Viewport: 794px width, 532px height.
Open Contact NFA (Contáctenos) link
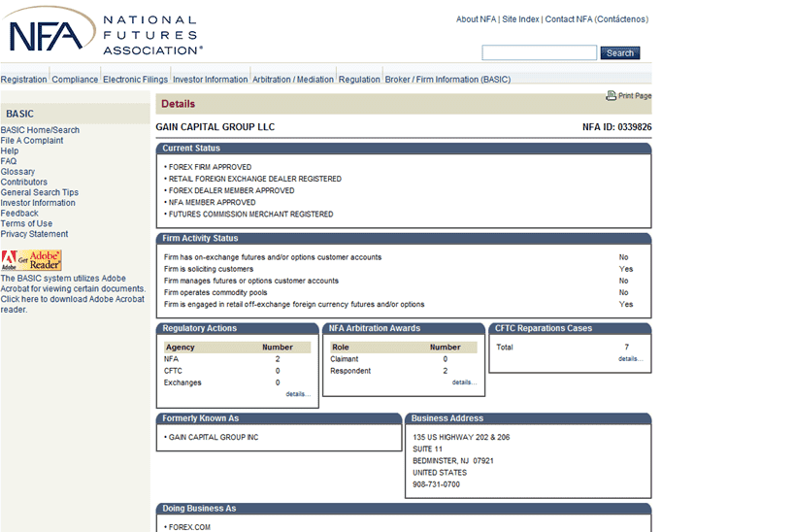597,19
